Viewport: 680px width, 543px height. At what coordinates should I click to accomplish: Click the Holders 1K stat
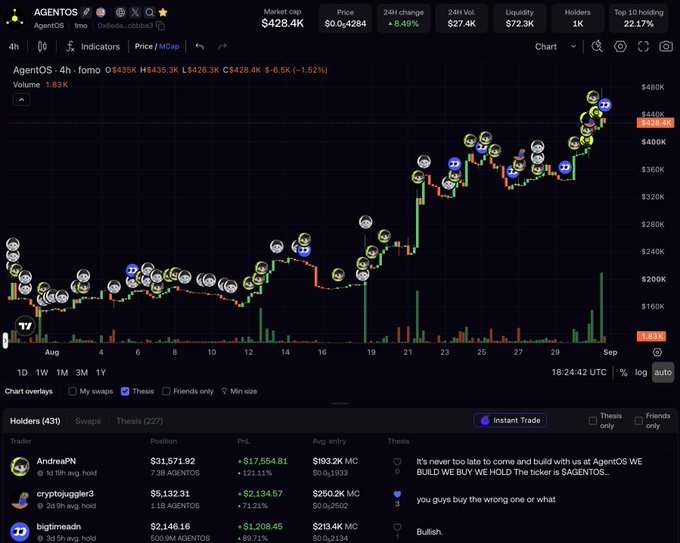tap(578, 18)
